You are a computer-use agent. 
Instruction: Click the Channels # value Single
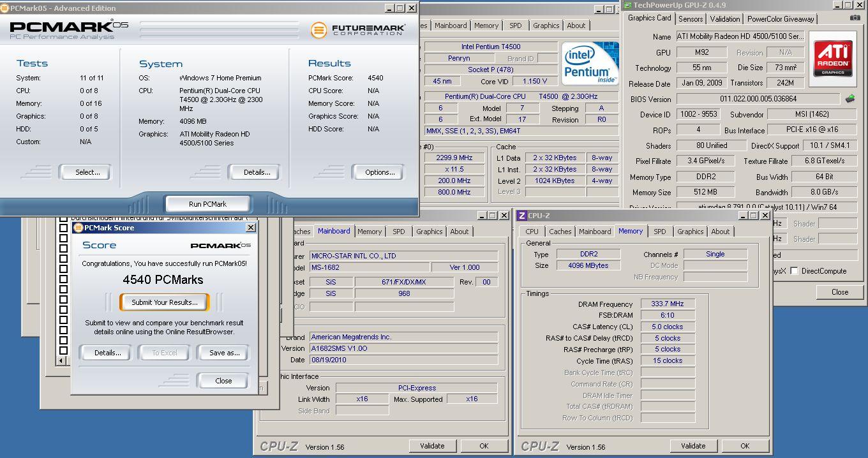tap(715, 254)
